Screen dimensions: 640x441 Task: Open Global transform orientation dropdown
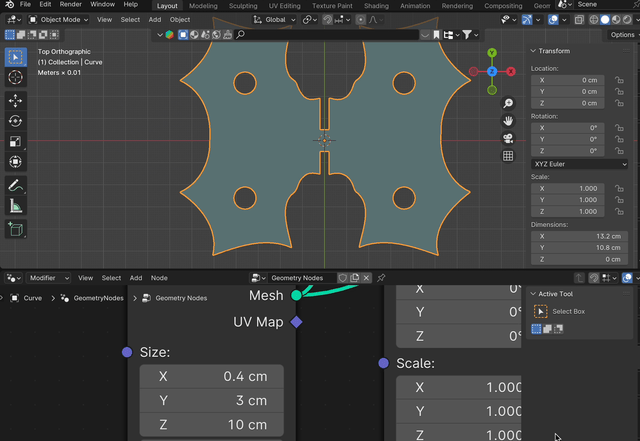click(x=274, y=20)
